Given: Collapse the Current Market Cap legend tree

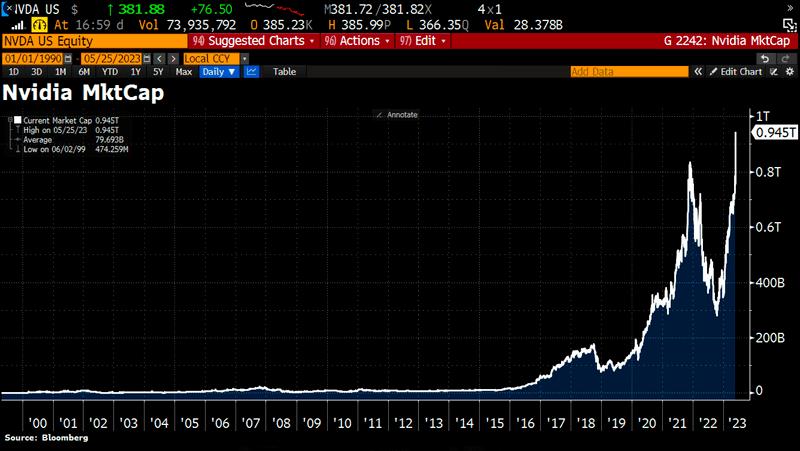Looking at the screenshot, I should 10,120.
